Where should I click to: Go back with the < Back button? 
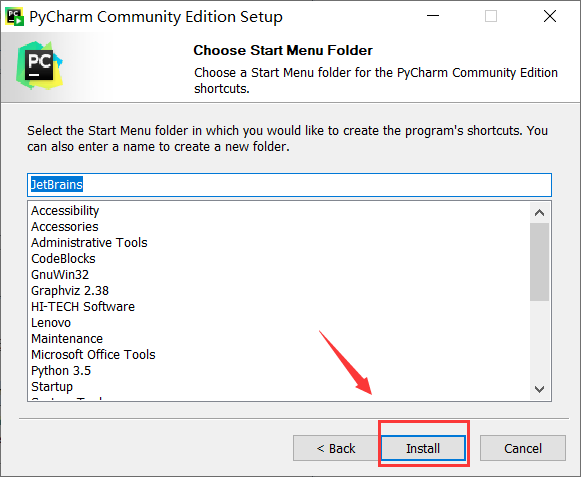336,448
